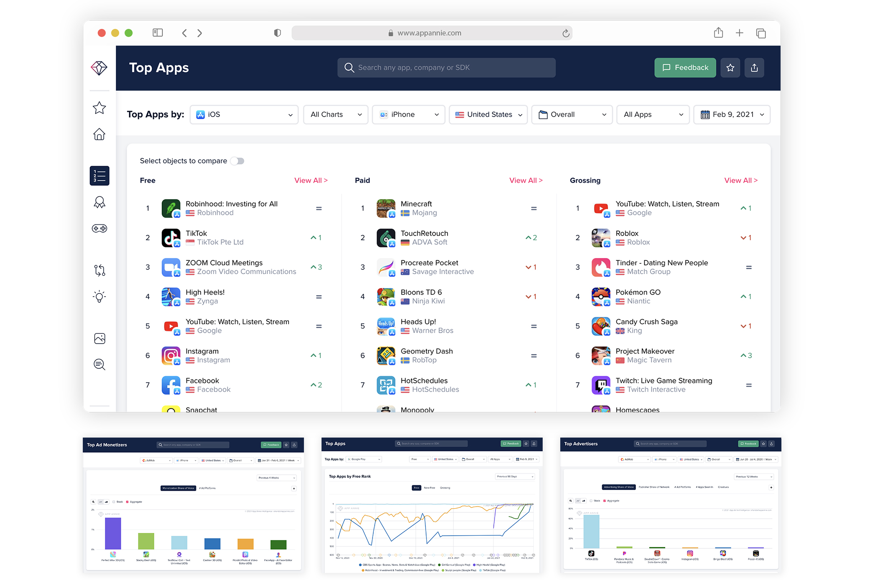Click the main Search any app field
Viewport: 878px width, 588px height.
(x=447, y=68)
